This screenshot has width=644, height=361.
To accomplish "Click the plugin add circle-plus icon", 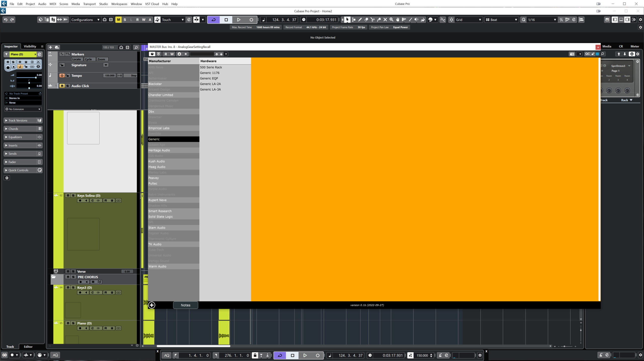I will 152,305.
